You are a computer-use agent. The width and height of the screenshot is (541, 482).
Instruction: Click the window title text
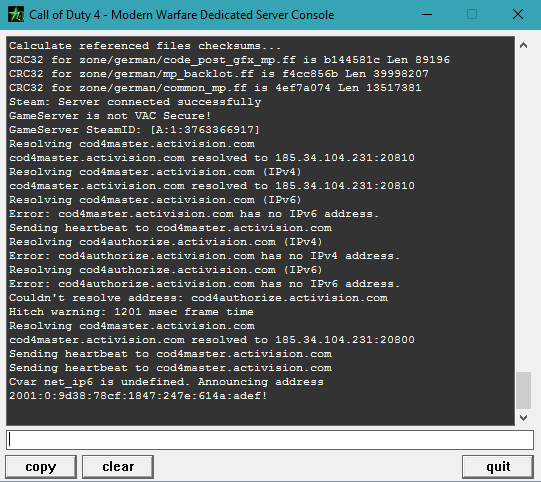(181, 15)
